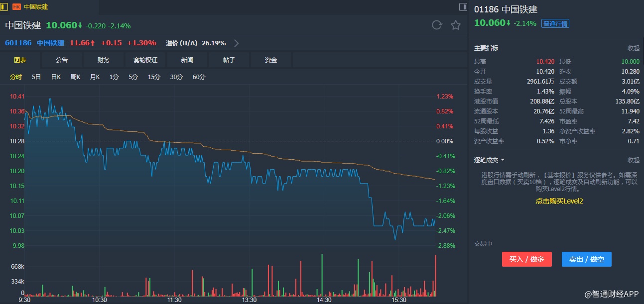Select the 5日 chart period
Image resolution: width=644 pixels, height=304 pixels.
pyautogui.click(x=36, y=77)
